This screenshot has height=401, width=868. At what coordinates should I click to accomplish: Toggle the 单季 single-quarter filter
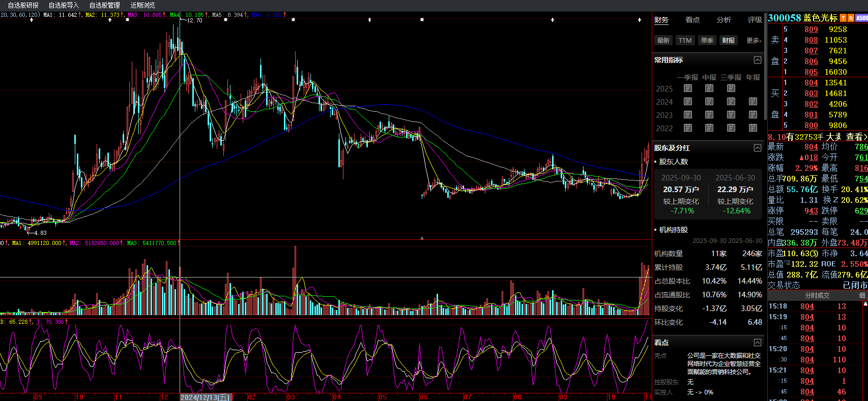pos(707,41)
